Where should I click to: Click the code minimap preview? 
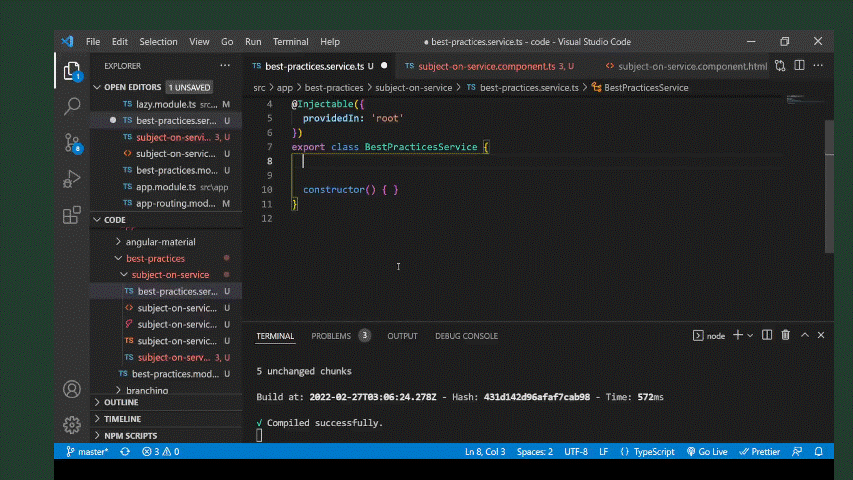(x=804, y=100)
